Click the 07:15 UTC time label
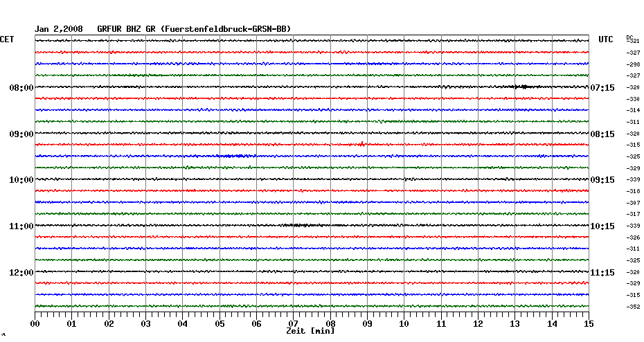Image resolution: width=644 pixels, height=342 pixels. (x=602, y=88)
